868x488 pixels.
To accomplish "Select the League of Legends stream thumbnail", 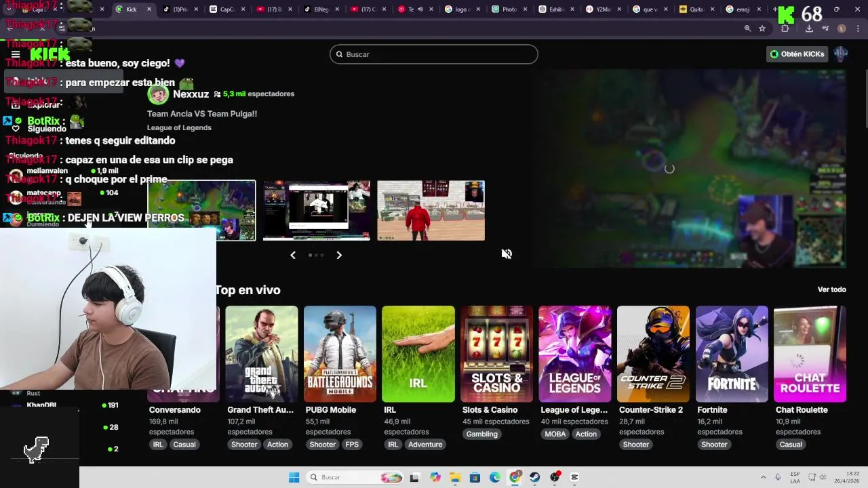I will pyautogui.click(x=202, y=210).
